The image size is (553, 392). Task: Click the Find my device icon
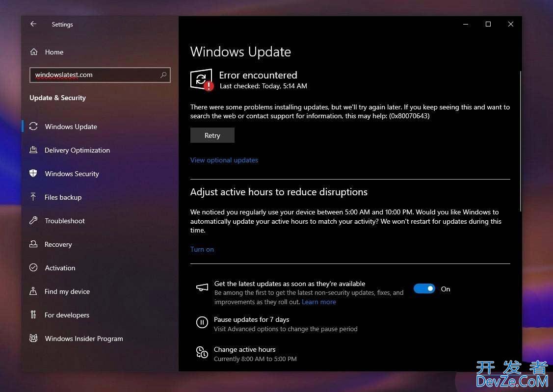click(x=33, y=291)
